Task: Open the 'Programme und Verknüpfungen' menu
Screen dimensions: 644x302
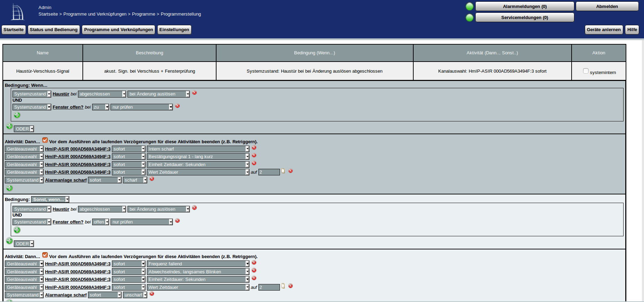Action: 118,30
